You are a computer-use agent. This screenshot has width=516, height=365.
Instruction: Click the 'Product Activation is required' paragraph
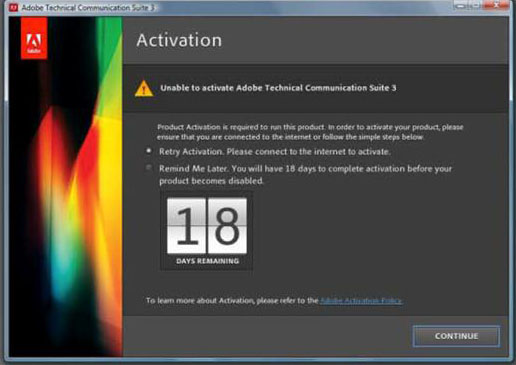click(x=310, y=132)
